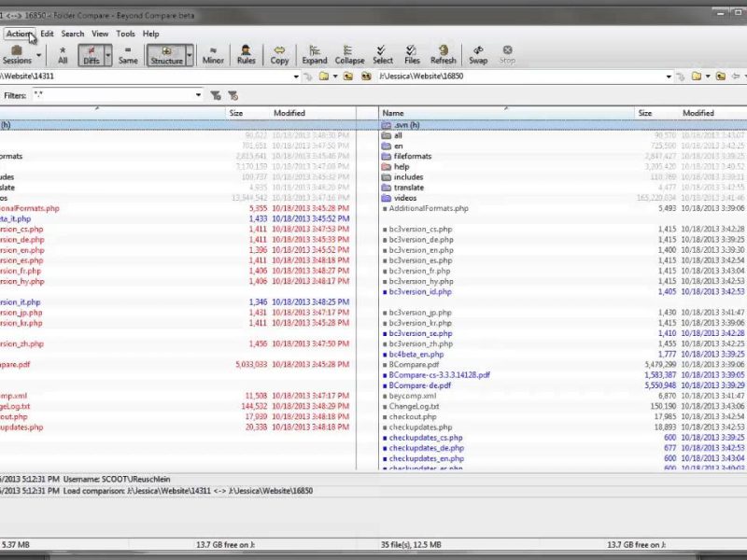Click the Select toolbar icon
747x560 pixels.
(x=383, y=55)
